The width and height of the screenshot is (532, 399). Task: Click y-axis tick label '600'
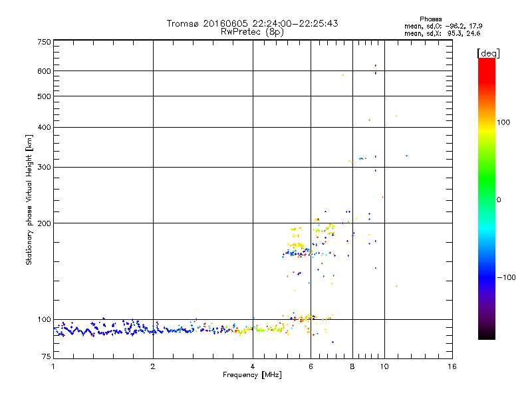44,71
